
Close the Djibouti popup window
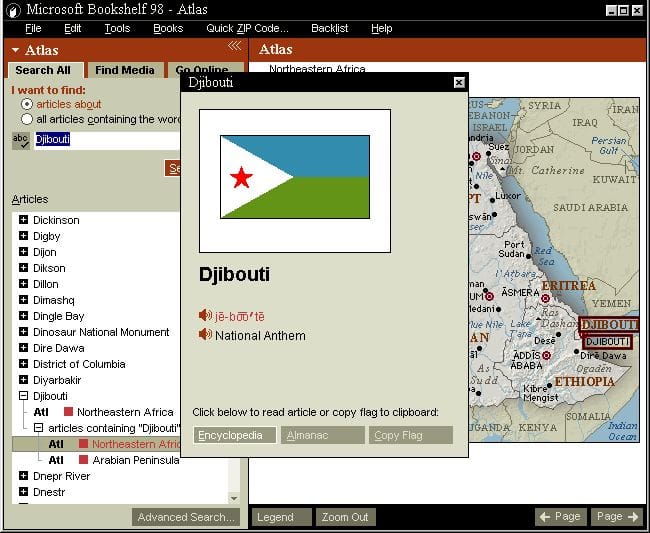tap(459, 83)
